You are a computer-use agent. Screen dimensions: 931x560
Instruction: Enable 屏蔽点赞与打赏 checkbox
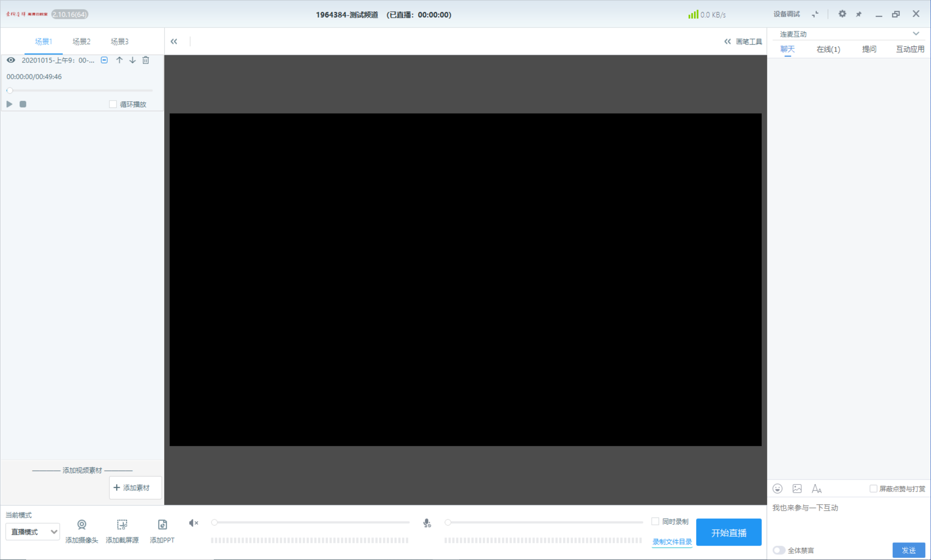coord(873,489)
